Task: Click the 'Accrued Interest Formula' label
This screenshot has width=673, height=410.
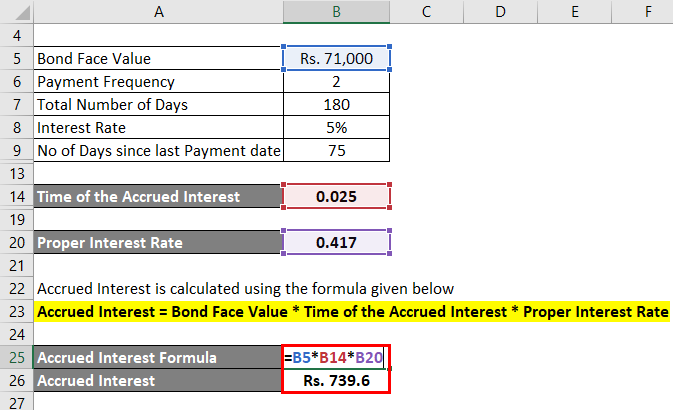Action: click(x=158, y=358)
